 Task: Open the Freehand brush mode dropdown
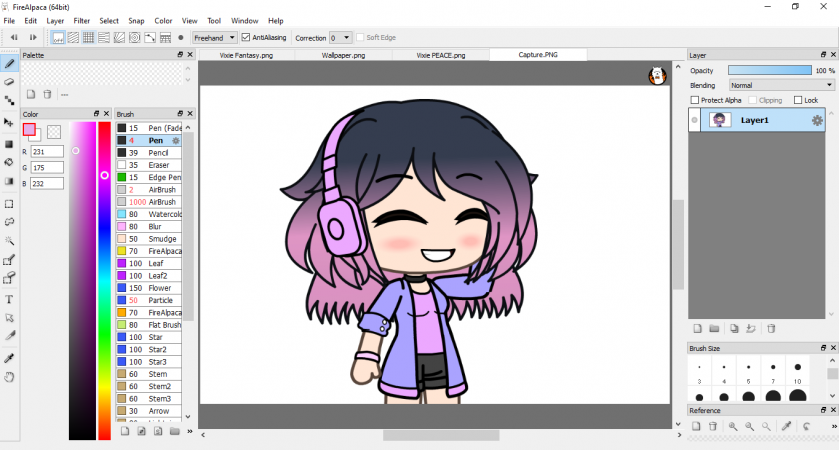(214, 38)
